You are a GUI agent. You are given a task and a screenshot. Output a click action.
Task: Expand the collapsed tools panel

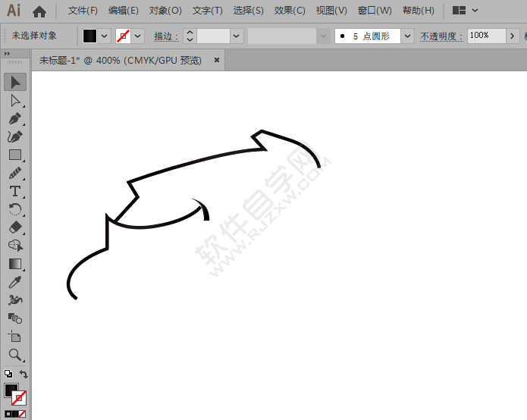[x=7, y=54]
